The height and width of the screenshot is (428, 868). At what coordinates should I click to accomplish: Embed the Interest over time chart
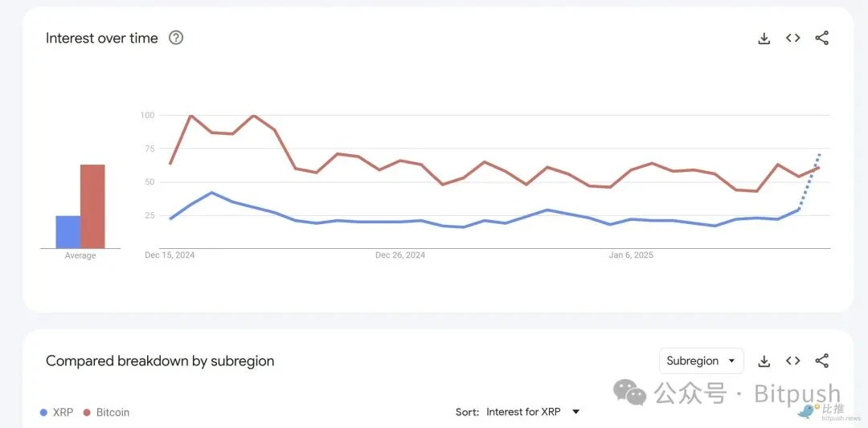793,38
